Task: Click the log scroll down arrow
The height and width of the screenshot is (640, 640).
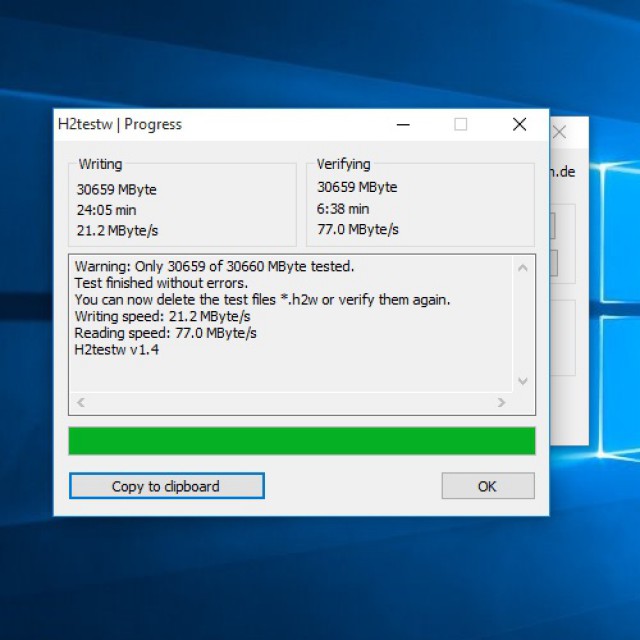Action: point(523,381)
